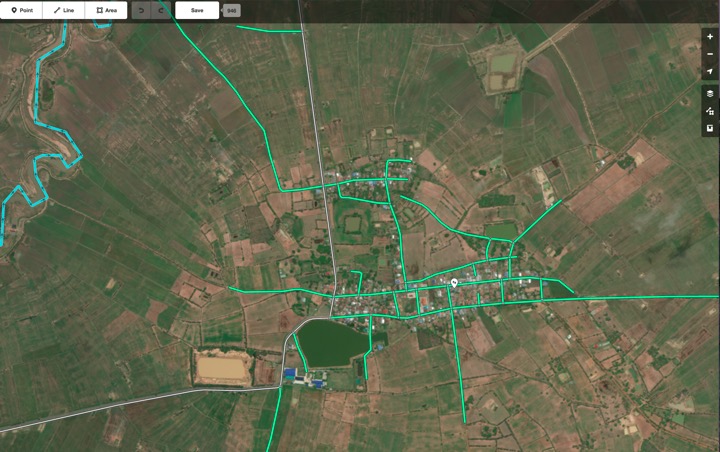The image size is (720, 452).
Task: Click the 946 edit count badge
Action: pos(232,11)
